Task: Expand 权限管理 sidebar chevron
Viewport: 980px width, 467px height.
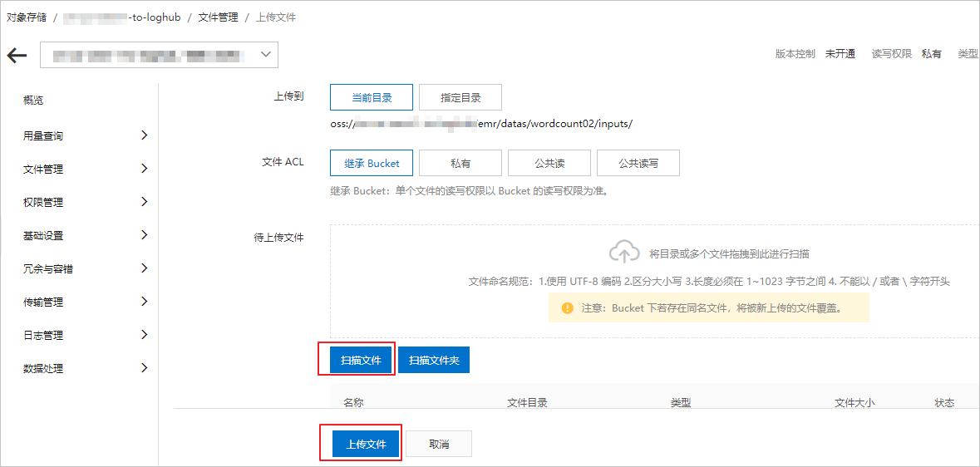Action: point(145,201)
